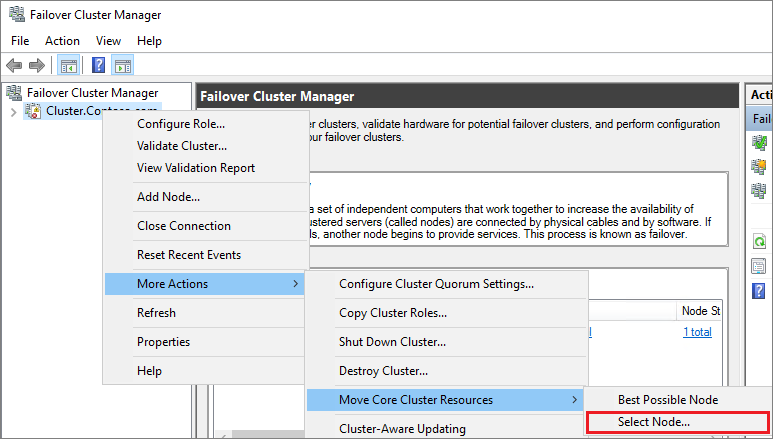Select Best Possible Node option

tap(668, 400)
